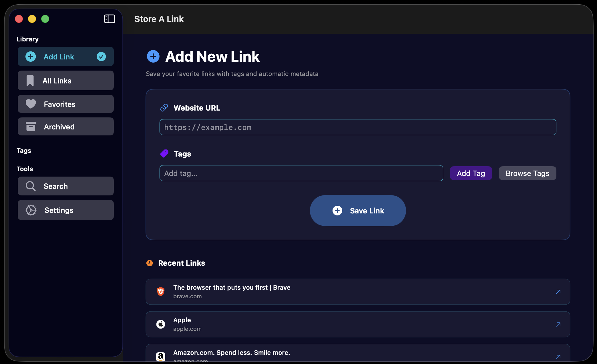Open the Apple recent link row

click(x=358, y=324)
